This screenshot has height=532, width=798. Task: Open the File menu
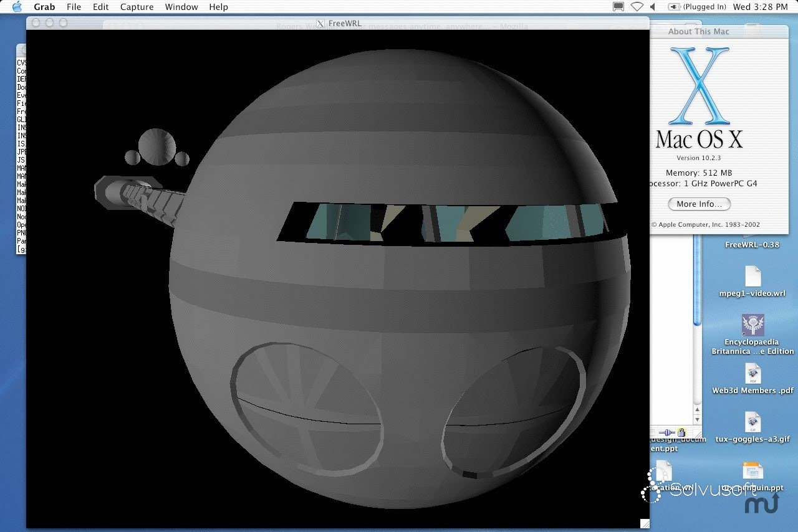click(x=74, y=7)
